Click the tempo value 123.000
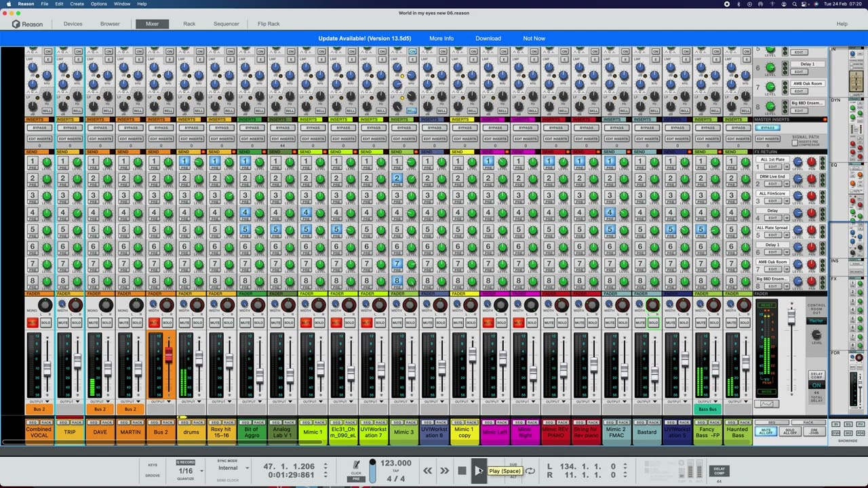 pos(396,463)
